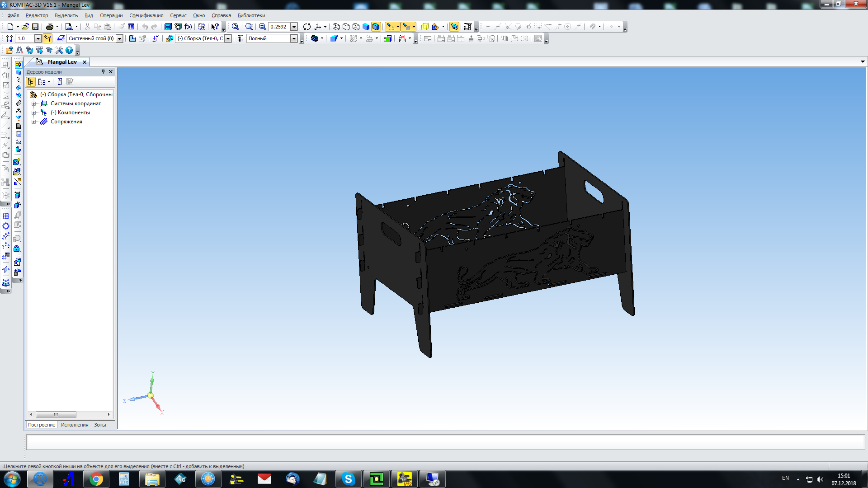Close the 'Дерево модели' panel
The height and width of the screenshot is (488, 868).
[111, 71]
